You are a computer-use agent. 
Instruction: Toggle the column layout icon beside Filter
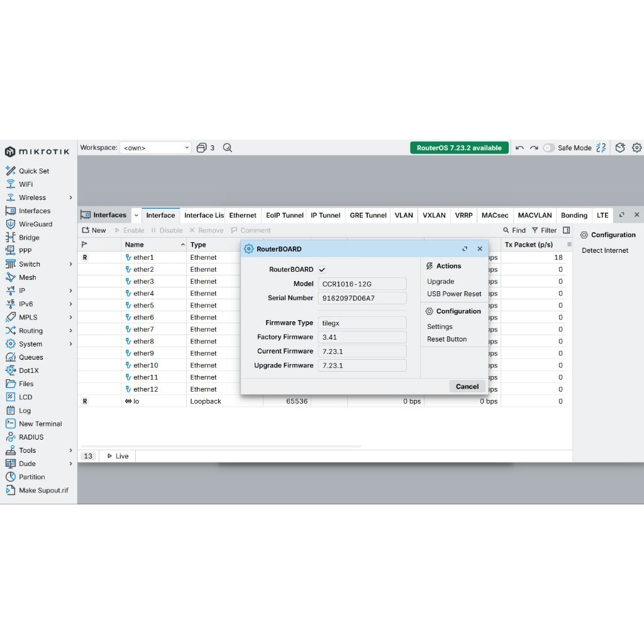[x=567, y=230]
